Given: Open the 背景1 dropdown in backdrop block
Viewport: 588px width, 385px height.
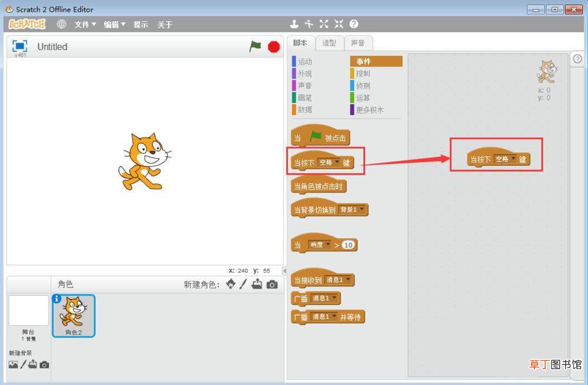Looking at the screenshot, I should pos(352,210).
